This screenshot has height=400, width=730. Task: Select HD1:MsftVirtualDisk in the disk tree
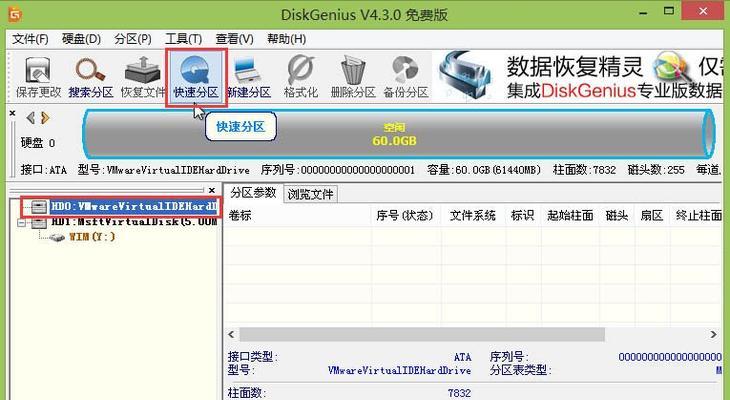pyautogui.click(x=134, y=222)
